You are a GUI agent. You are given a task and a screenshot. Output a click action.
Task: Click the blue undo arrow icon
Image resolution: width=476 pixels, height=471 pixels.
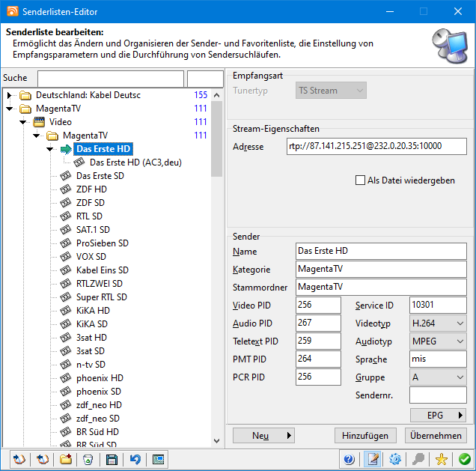coord(135,459)
